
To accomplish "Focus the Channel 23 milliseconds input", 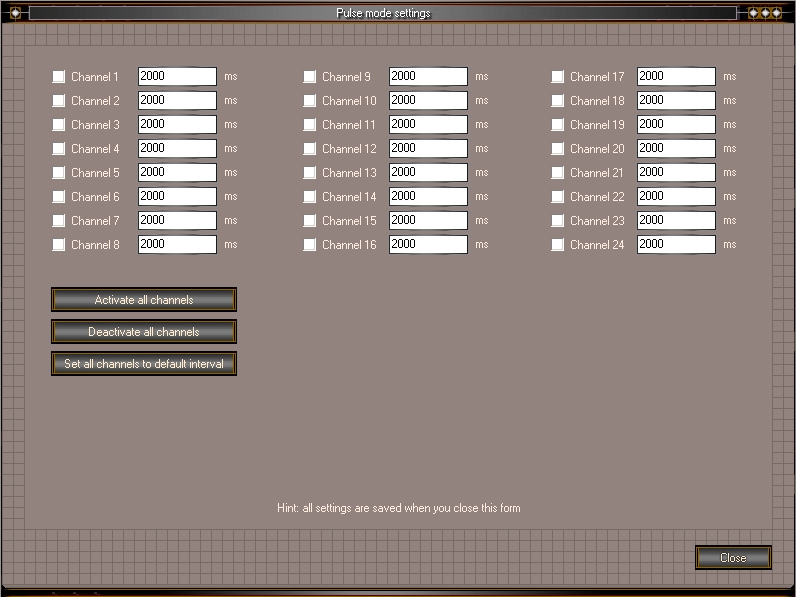I will (676, 220).
